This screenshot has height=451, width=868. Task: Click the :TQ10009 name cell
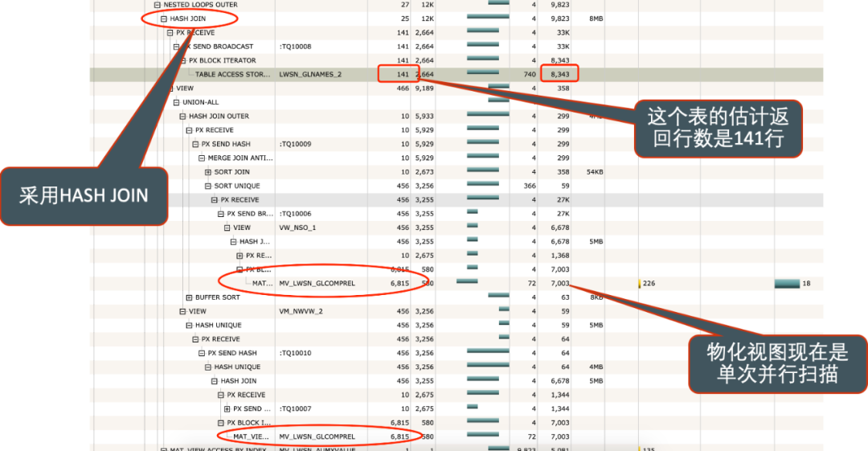(295, 144)
